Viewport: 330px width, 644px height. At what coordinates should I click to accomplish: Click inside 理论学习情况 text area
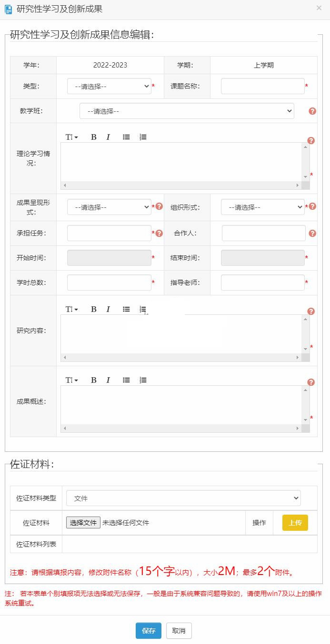(181, 162)
